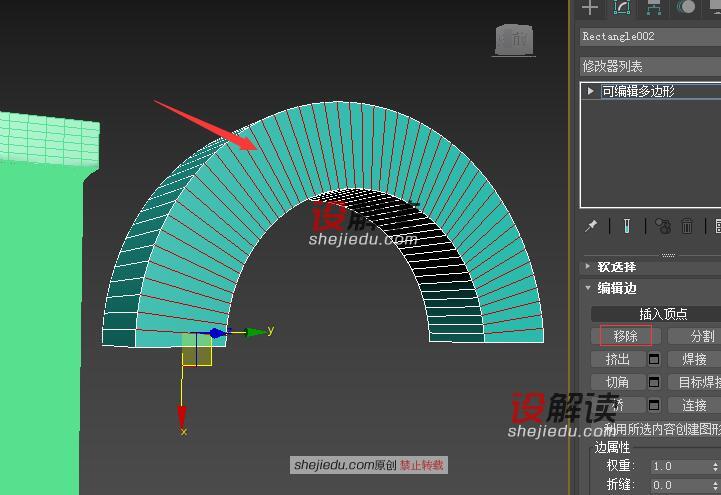This screenshot has width=721, height=495.
Task: Open the Motion panel icon
Action: [x=686, y=8]
